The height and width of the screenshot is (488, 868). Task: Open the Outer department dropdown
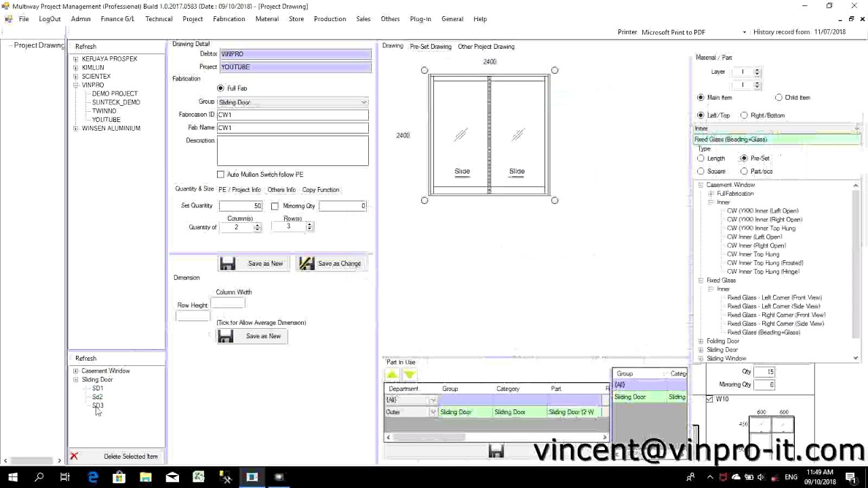(433, 412)
